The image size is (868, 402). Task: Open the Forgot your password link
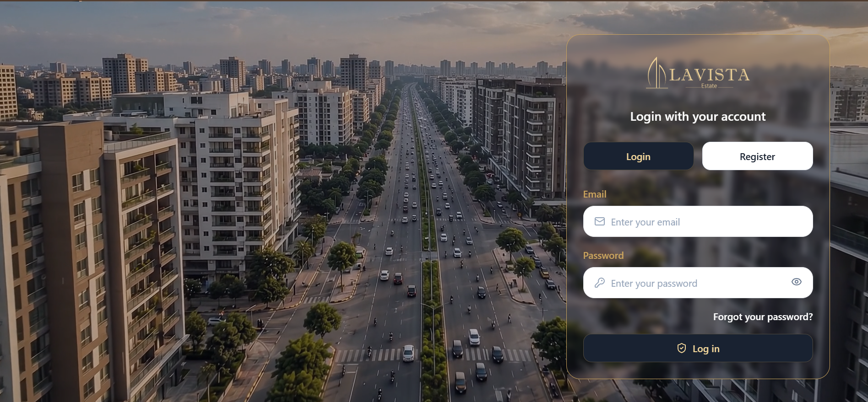763,317
